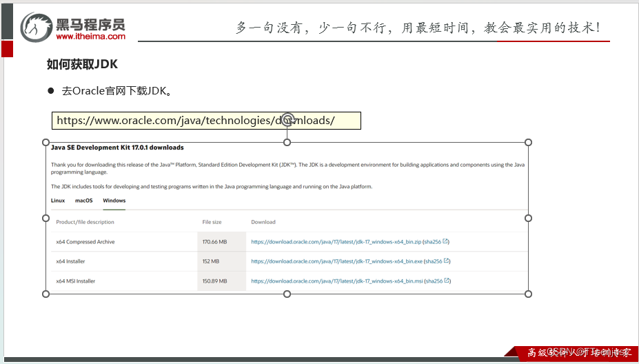Open the jdk-17_windows-x64_bin.zip download link
This screenshot has width=639, height=364.
(x=336, y=242)
